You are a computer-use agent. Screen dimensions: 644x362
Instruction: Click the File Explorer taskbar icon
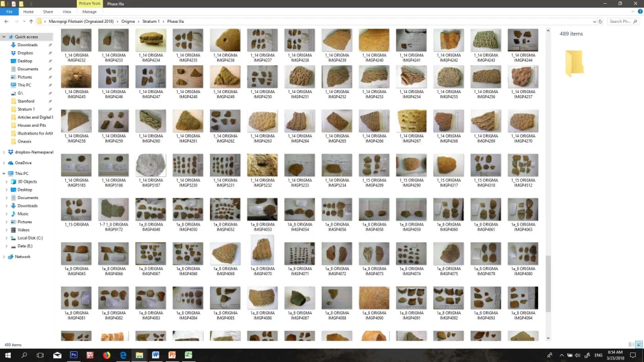139,355
